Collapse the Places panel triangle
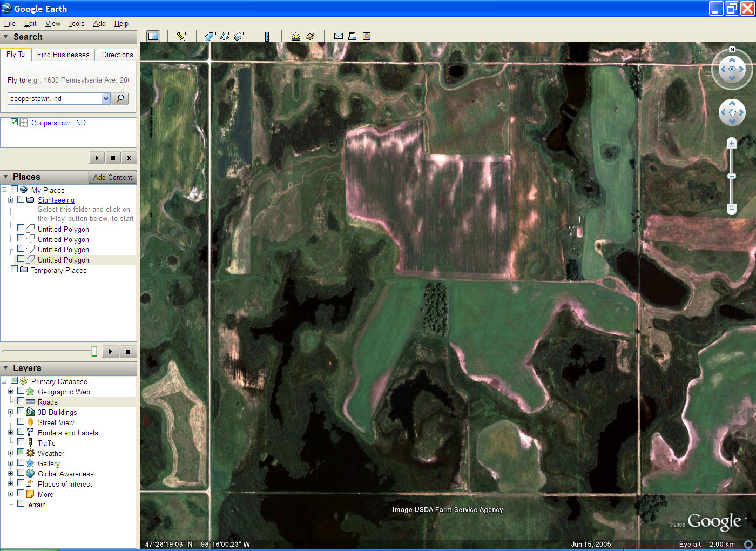 point(6,177)
